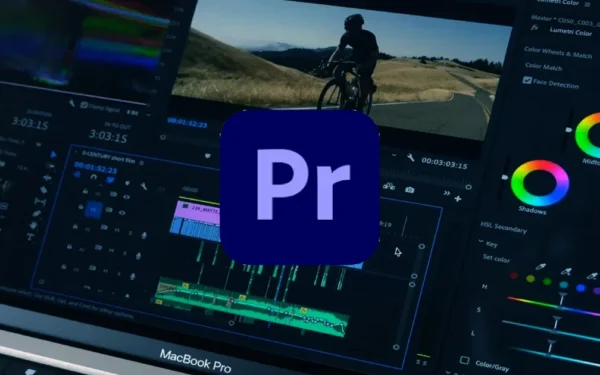Enable voice-over record on A1 track
This screenshot has height=375, width=600.
(144, 236)
